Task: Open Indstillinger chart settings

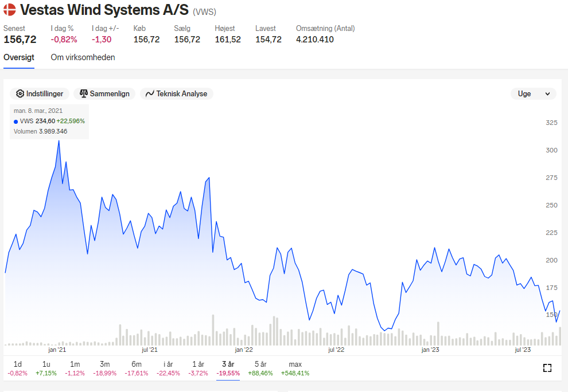Action: [39, 94]
